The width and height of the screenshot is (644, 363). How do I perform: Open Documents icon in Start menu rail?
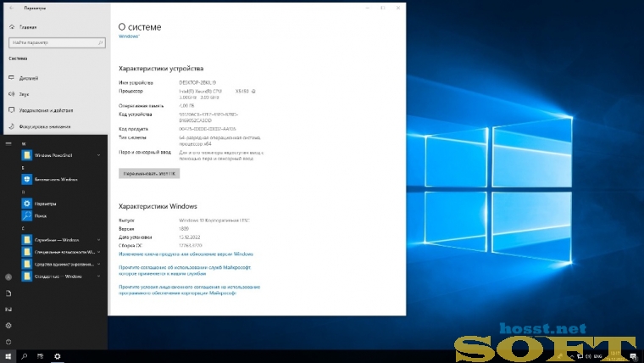(x=8, y=293)
